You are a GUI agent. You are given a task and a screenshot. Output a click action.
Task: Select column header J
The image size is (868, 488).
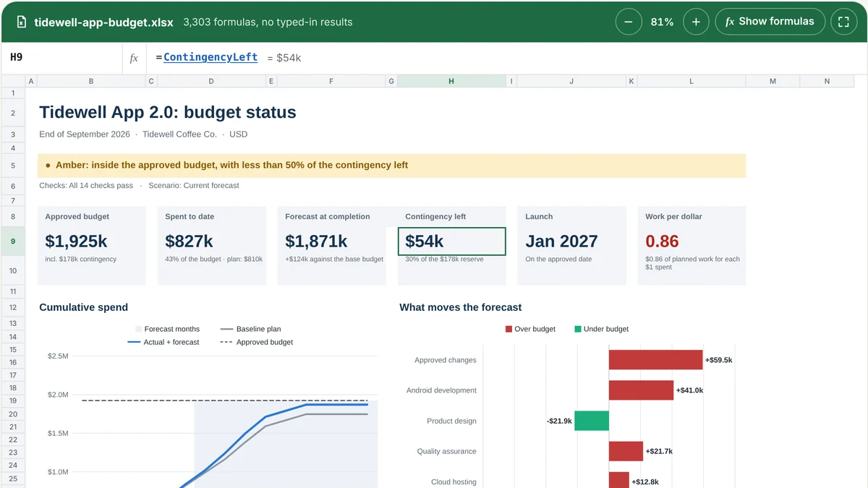[x=571, y=81]
